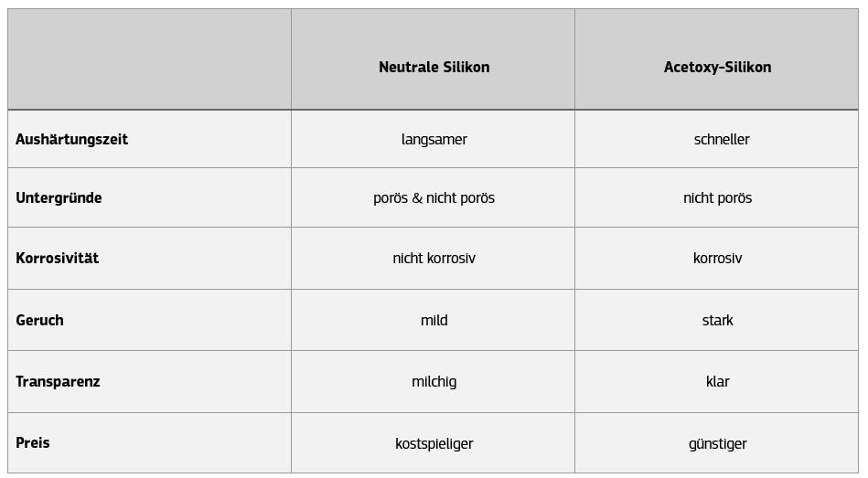Viewport: 868px width, 478px height.
Task: Click the cell reading kostspieliger
Action: (x=434, y=444)
